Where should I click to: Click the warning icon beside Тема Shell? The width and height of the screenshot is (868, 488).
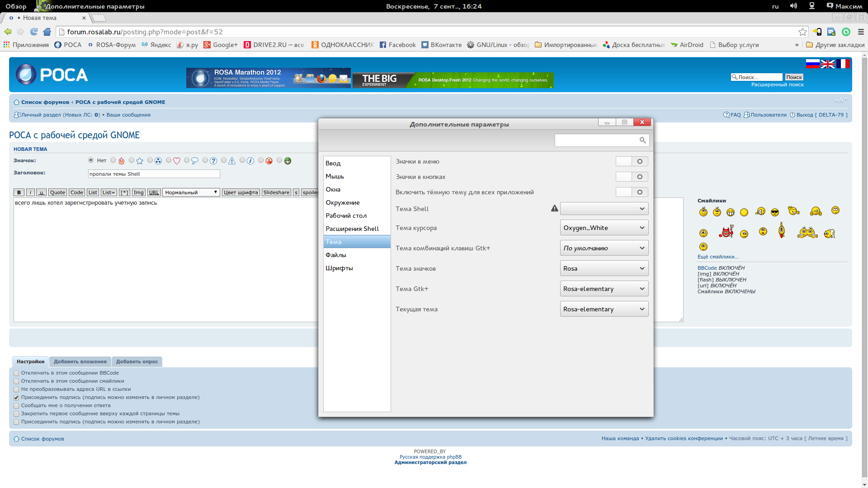(x=554, y=208)
